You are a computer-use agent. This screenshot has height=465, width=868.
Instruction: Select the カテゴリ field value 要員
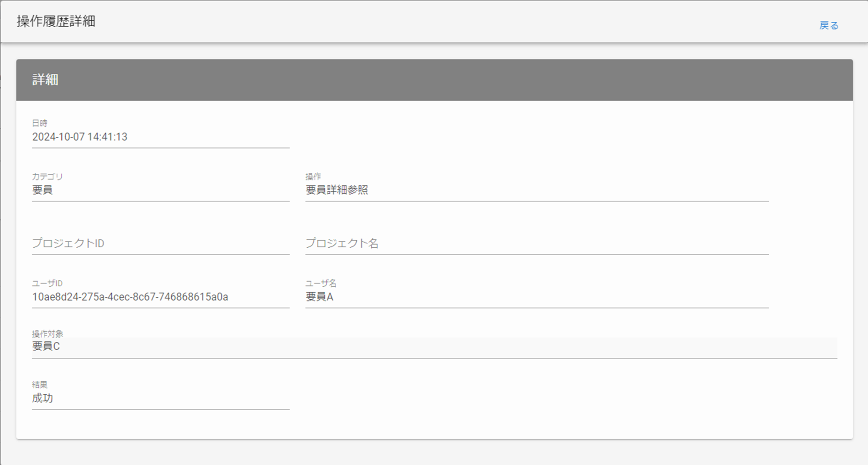[43, 190]
